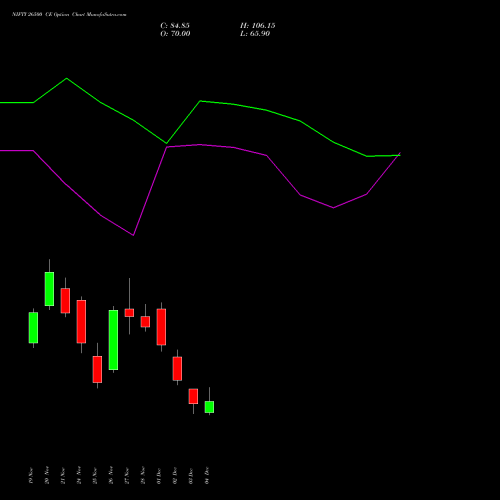The image size is (500, 500).
Task: Click the purple line's lowest trough
Action: [x=133, y=235]
